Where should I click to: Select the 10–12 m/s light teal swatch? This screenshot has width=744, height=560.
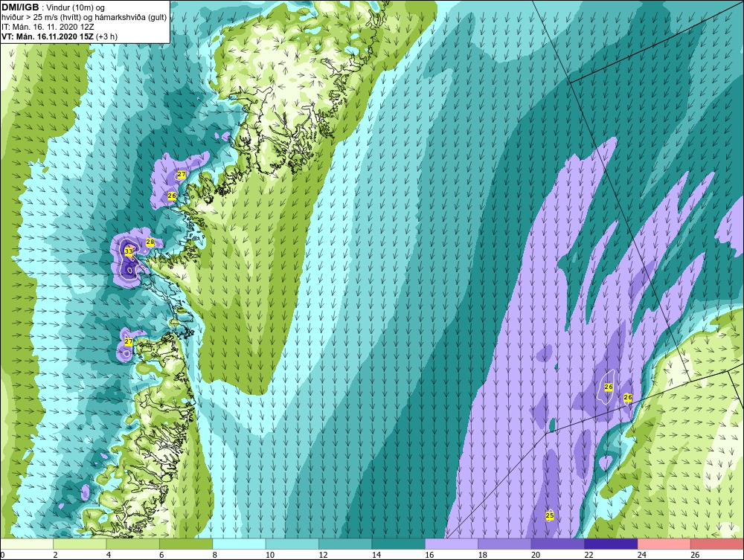click(x=292, y=544)
